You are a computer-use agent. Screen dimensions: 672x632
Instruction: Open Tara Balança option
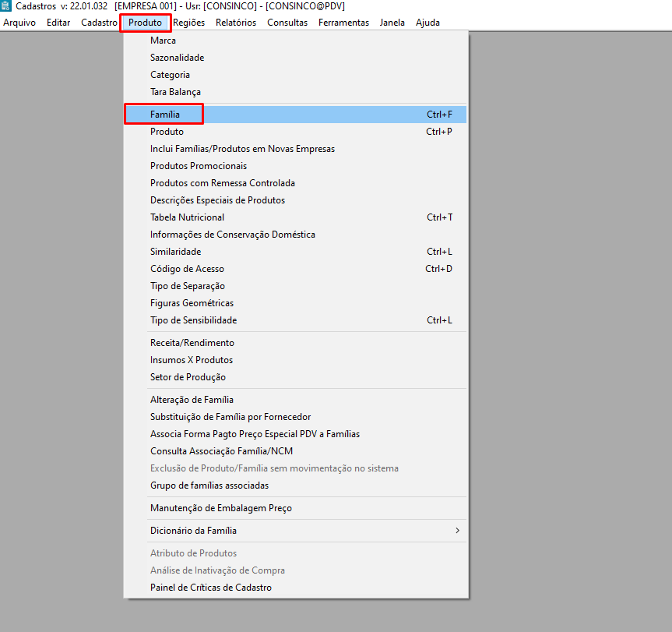click(295, 92)
